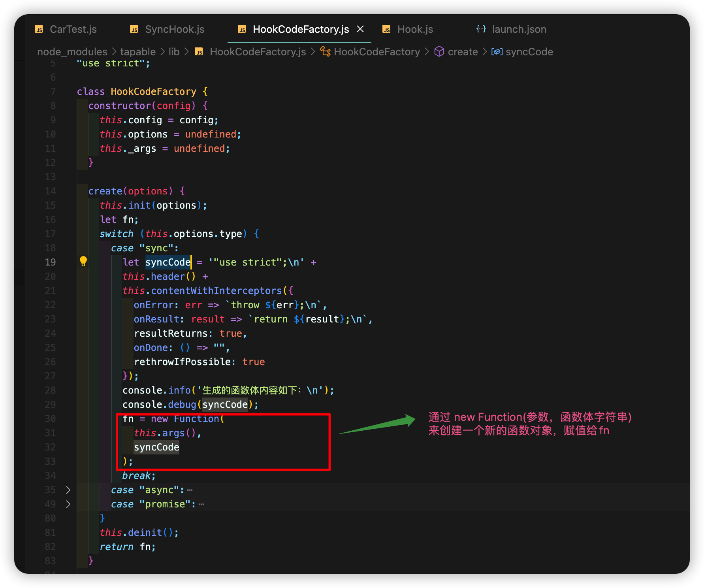Click the highlighted syncCode on line 32

156,447
